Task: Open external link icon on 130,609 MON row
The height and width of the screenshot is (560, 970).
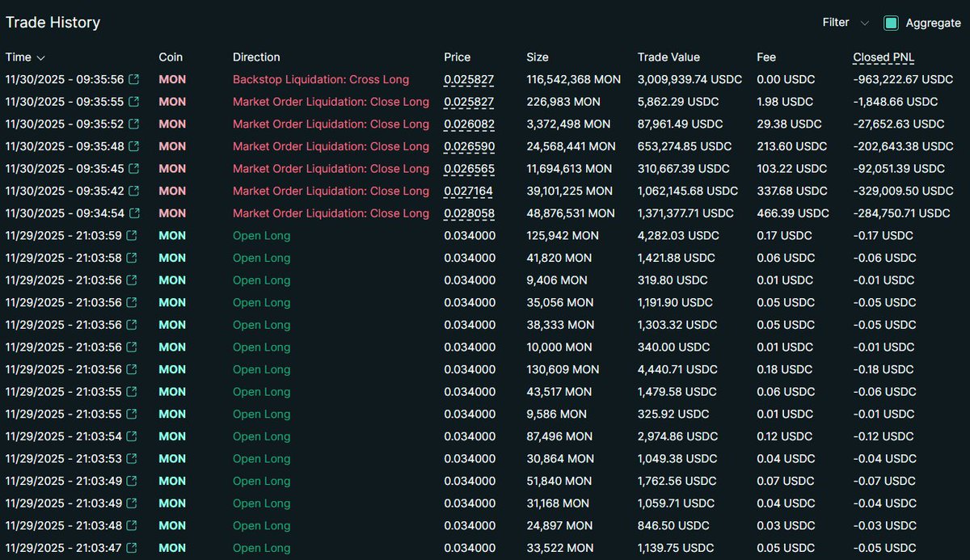Action: (132, 369)
